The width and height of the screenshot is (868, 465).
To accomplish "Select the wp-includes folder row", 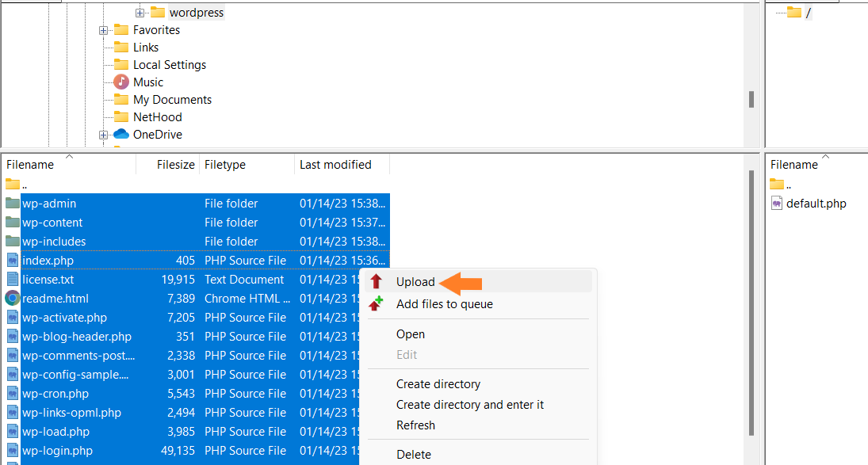I will pyautogui.click(x=196, y=242).
